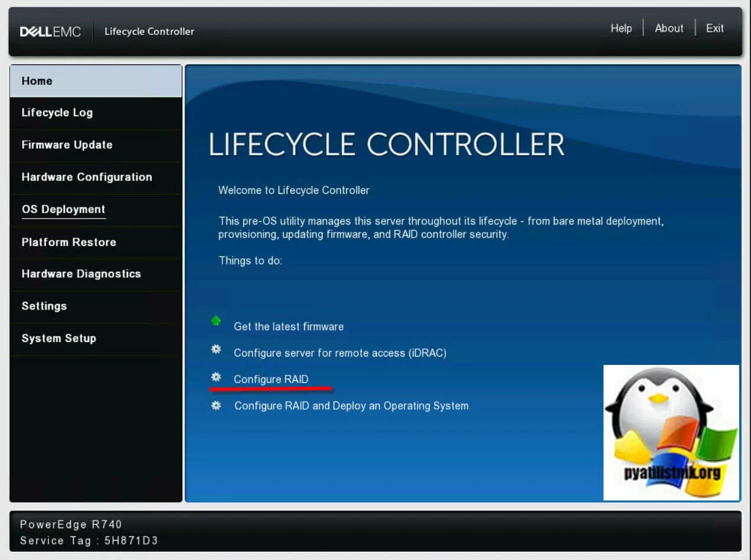Image resolution: width=751 pixels, height=560 pixels.
Task: Click the PowerEdge R740 model text
Action: 71,525
